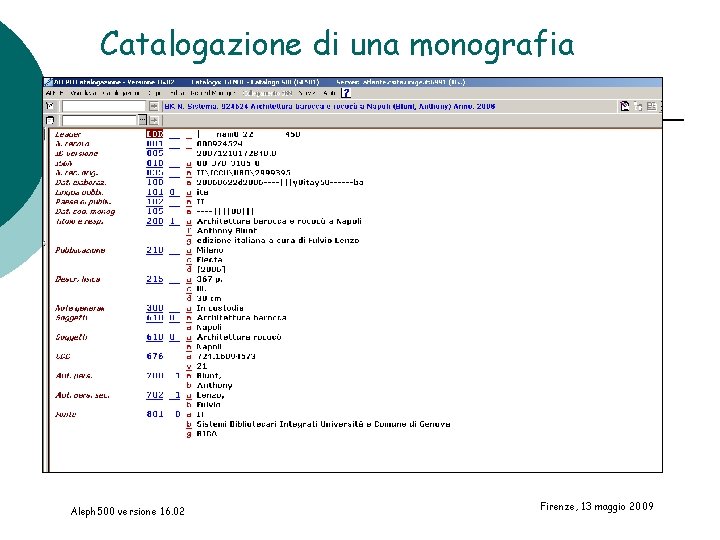720x540 pixels.
Task: Click the ALEPH application icon in title bar
Action: [x=49, y=82]
